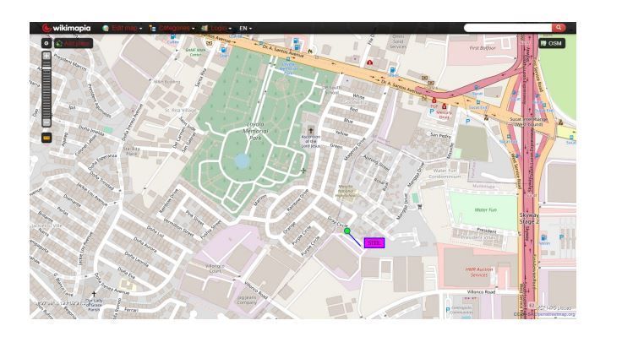Open the Edit map dropdown menu

[127, 28]
